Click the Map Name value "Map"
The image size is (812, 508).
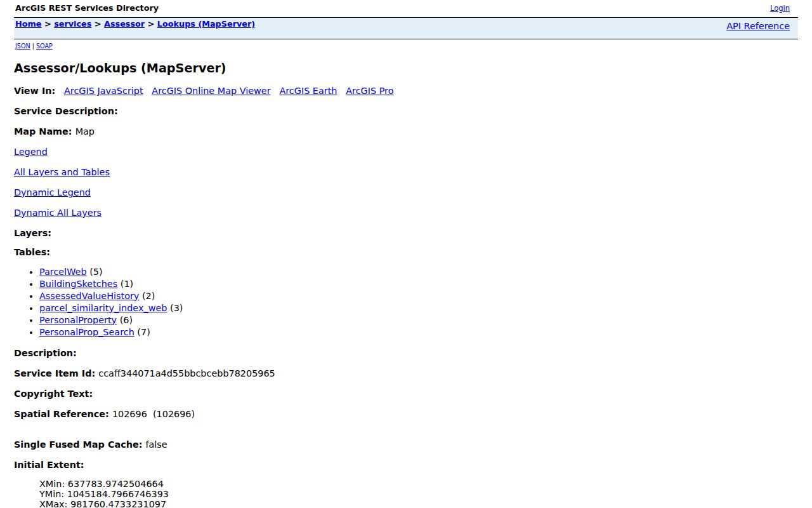pyautogui.click(x=84, y=131)
